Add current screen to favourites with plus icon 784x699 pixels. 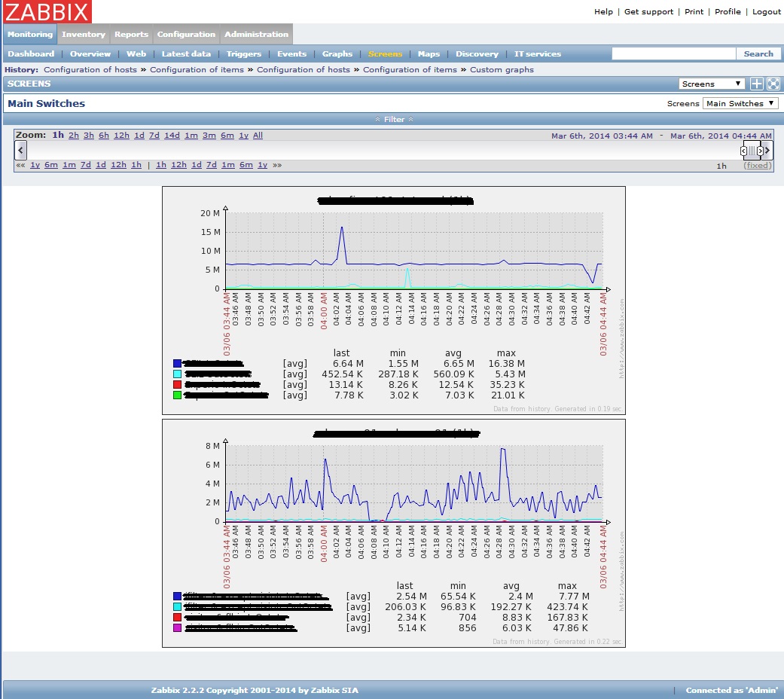[756, 84]
